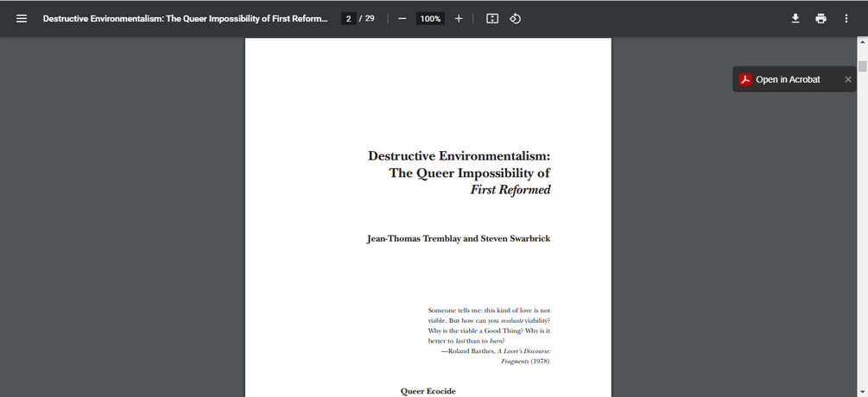
Task: Click the heading 'Destructive Environmentalism:'
Action: point(459,156)
